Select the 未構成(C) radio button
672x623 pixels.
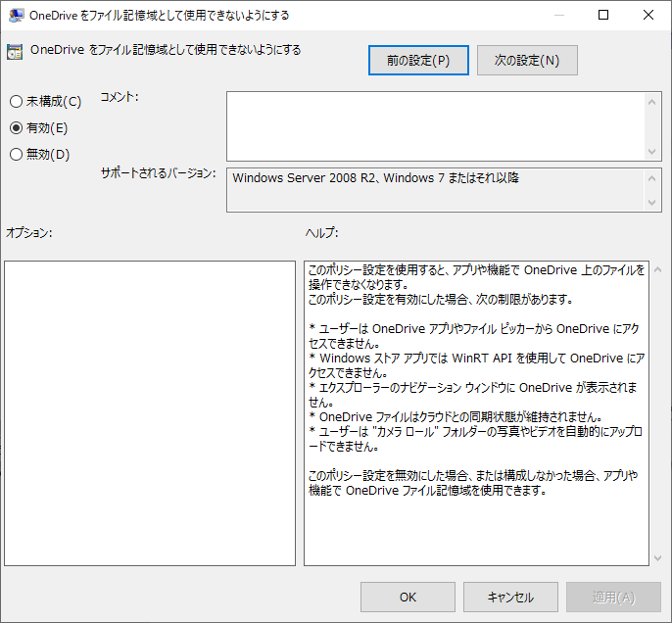click(16, 102)
